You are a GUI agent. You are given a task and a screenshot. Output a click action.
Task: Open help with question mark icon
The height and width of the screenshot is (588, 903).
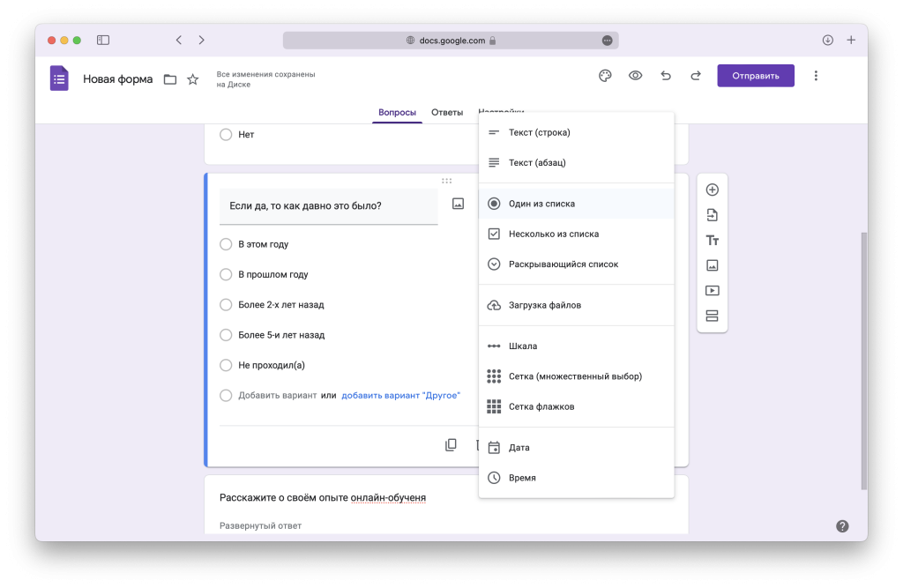(842, 525)
